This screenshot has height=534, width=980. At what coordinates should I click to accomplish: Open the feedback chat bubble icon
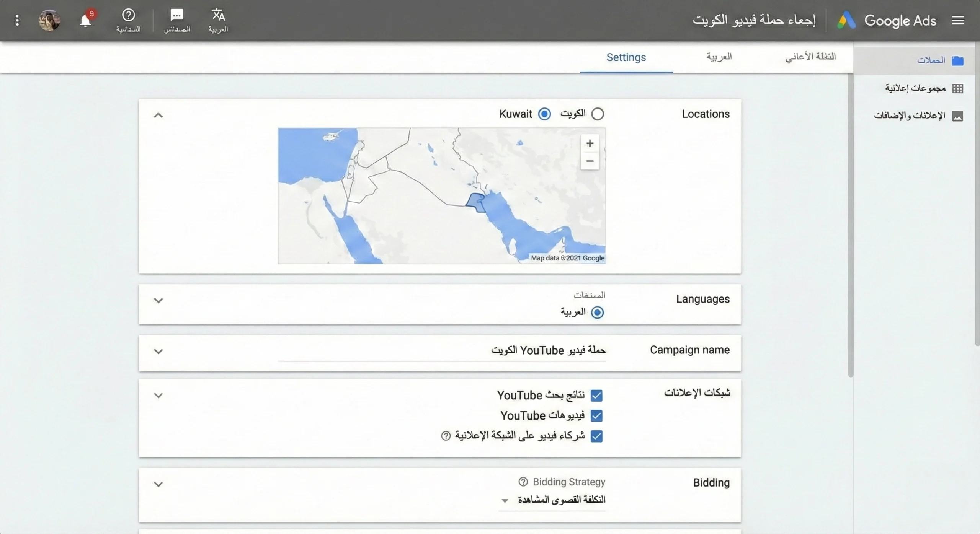[177, 15]
